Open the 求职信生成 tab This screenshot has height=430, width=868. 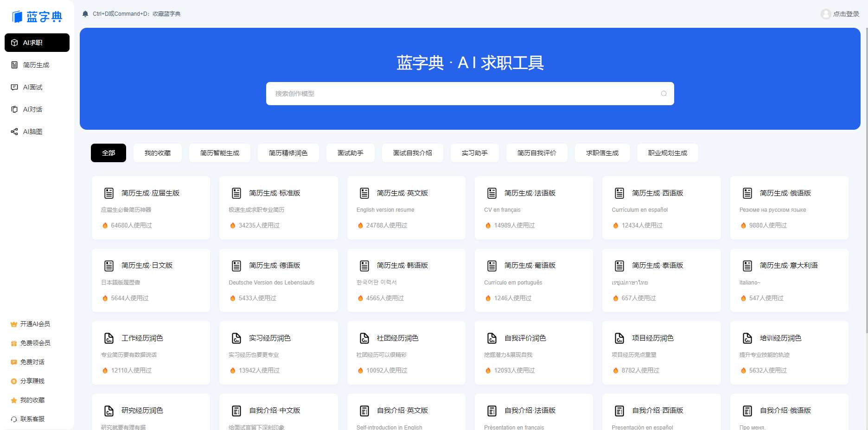click(x=602, y=153)
